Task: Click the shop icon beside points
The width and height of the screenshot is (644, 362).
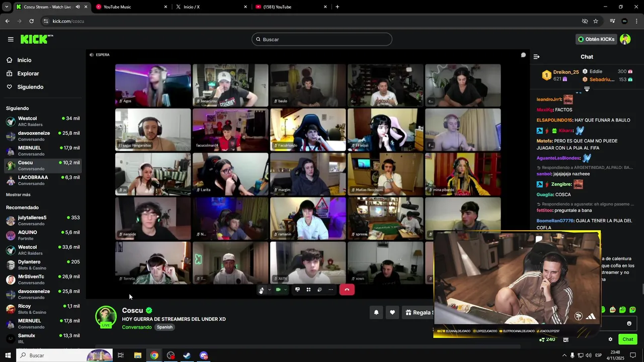Action: [566, 339]
